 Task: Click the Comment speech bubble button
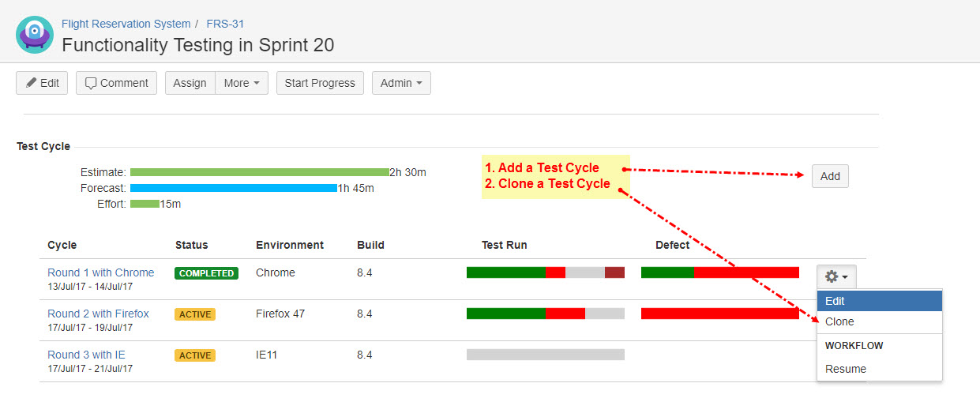[x=116, y=83]
